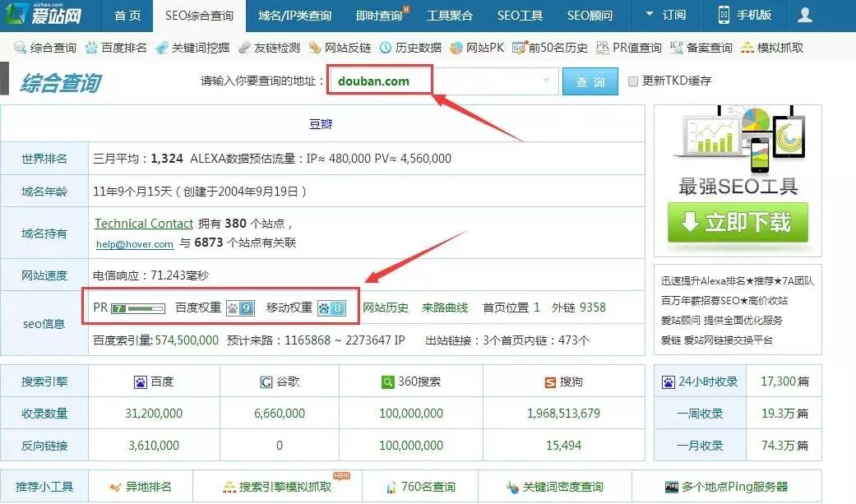856x504 pixels.
Task: Open 备案查询 tool
Action: (x=701, y=48)
